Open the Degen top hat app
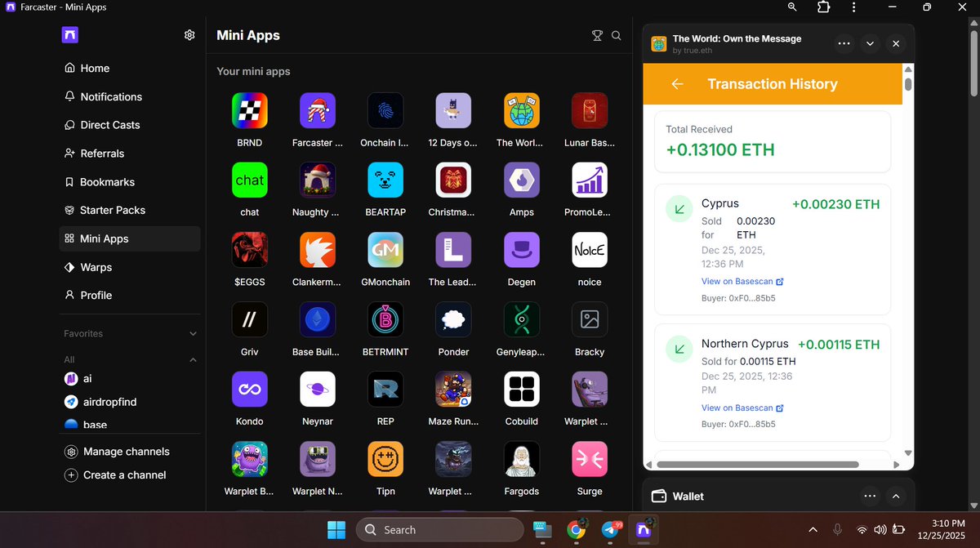 tap(521, 250)
